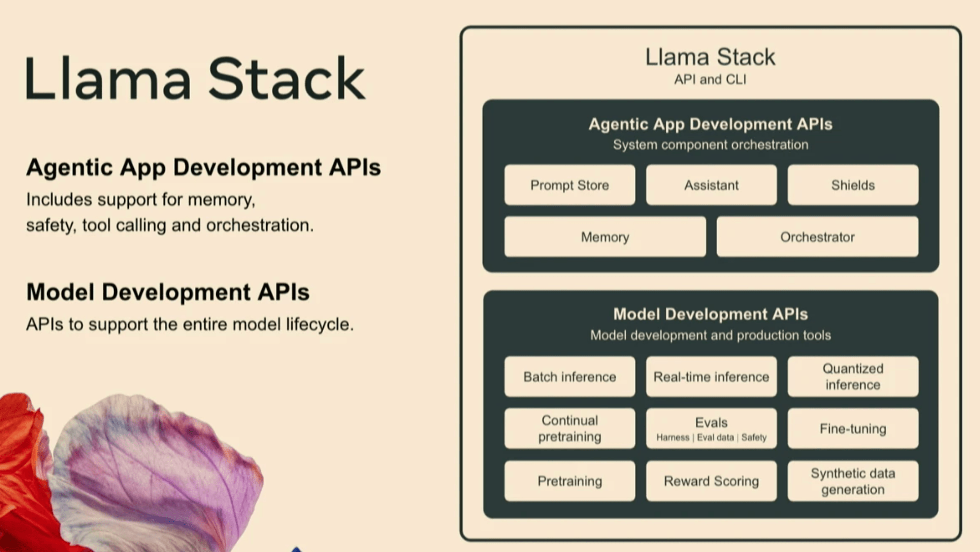Select the Synthetic data generation block
The height and width of the screenshot is (552, 980).
click(852, 481)
